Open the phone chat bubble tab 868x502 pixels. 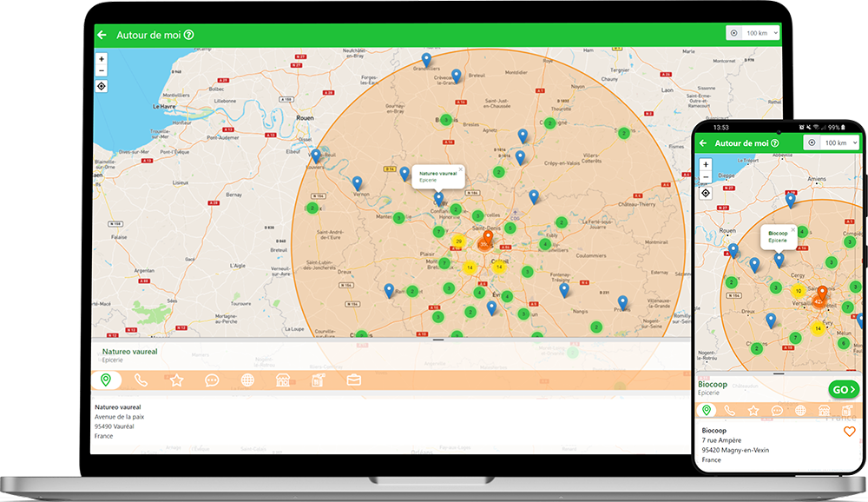coord(777,411)
